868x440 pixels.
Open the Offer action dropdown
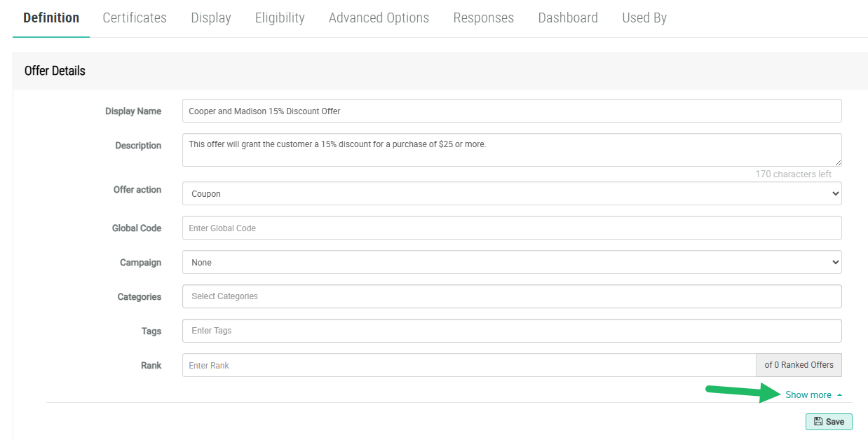[x=511, y=193]
